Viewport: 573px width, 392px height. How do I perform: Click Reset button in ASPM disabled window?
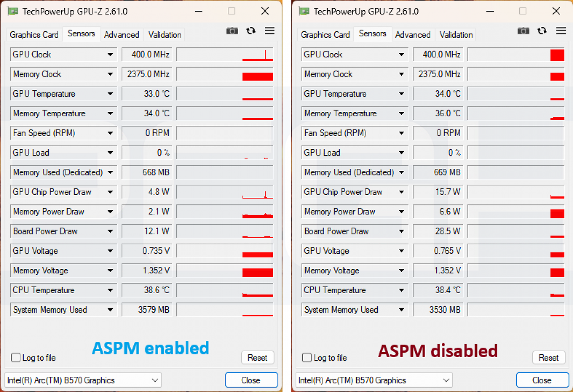click(549, 358)
